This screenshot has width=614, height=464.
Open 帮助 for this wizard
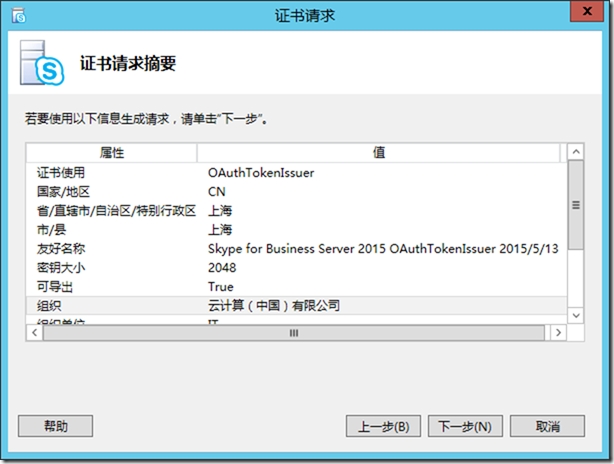(56, 426)
